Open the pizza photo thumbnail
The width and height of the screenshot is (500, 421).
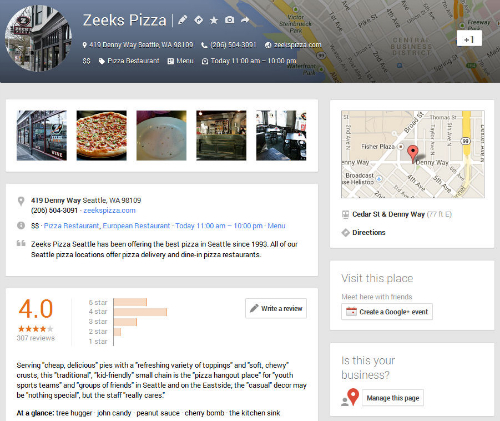click(102, 135)
